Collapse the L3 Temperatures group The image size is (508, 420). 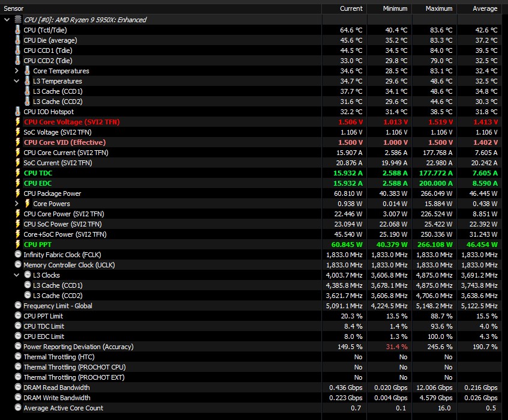tap(17, 81)
